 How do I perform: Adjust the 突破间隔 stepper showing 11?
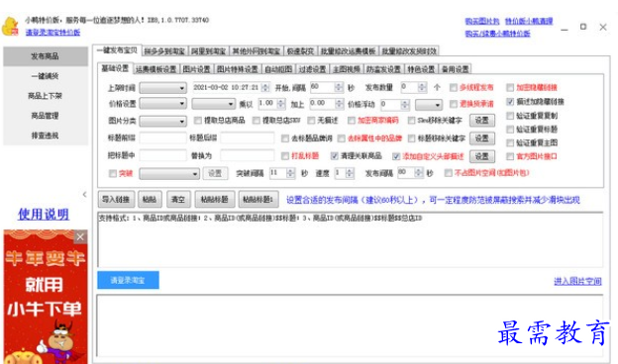291,173
